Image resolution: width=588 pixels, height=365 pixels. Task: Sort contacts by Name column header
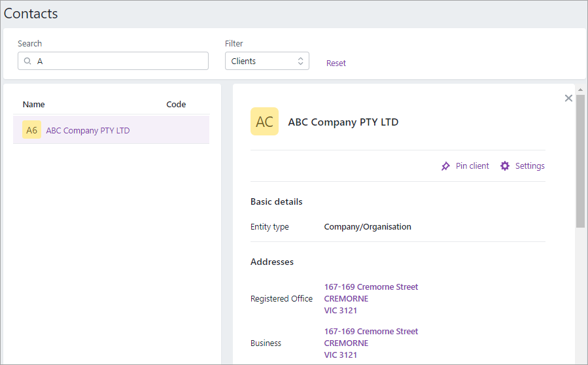pos(34,105)
